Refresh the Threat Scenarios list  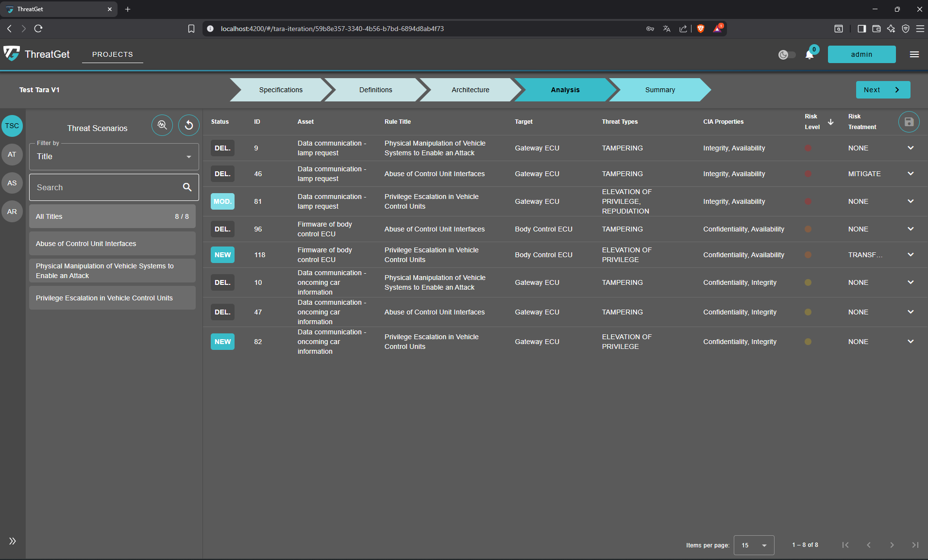pyautogui.click(x=188, y=125)
